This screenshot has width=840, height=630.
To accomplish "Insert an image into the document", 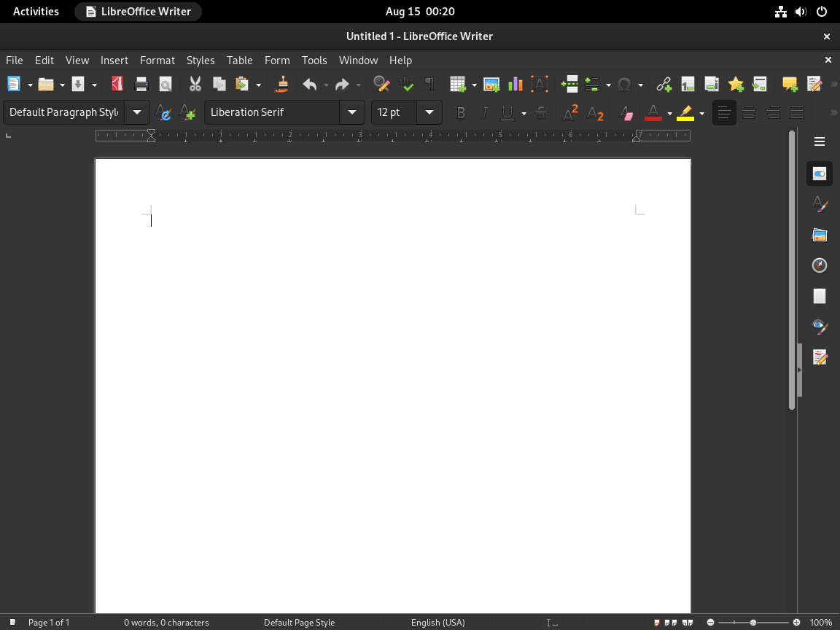I will click(491, 83).
